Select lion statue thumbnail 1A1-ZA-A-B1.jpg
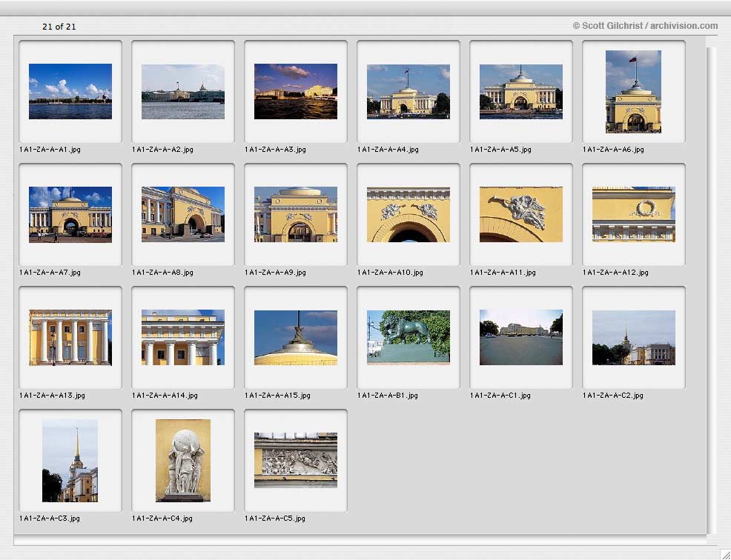The width and height of the screenshot is (731, 560). [x=408, y=337]
